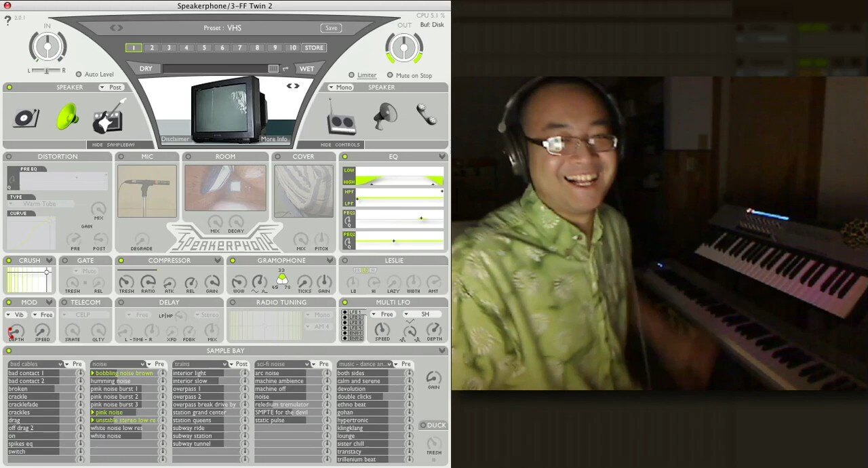Select the green horn speaker icon
Viewport: 868px width, 468px height.
tap(66, 116)
